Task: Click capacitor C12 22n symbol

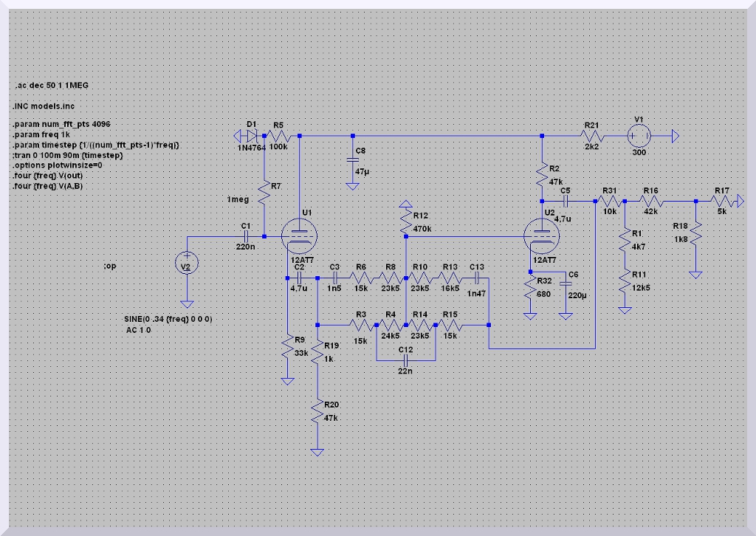Action: (405, 360)
